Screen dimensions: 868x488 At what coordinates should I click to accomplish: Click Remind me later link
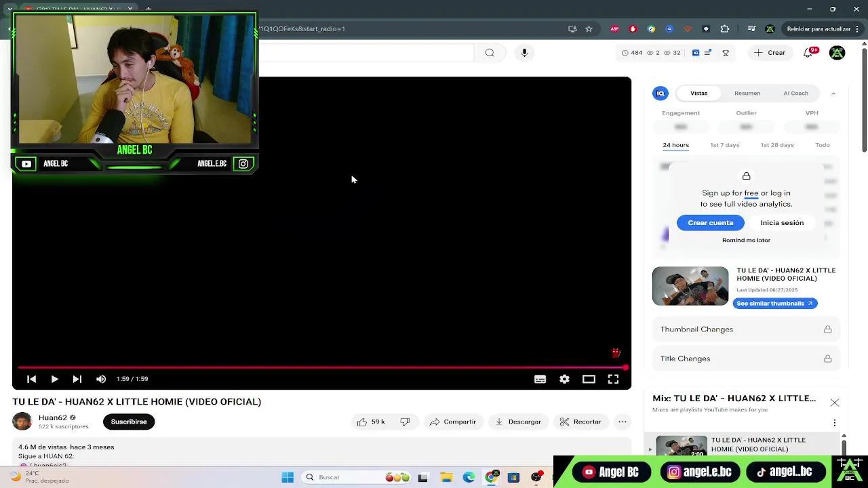[746, 240]
